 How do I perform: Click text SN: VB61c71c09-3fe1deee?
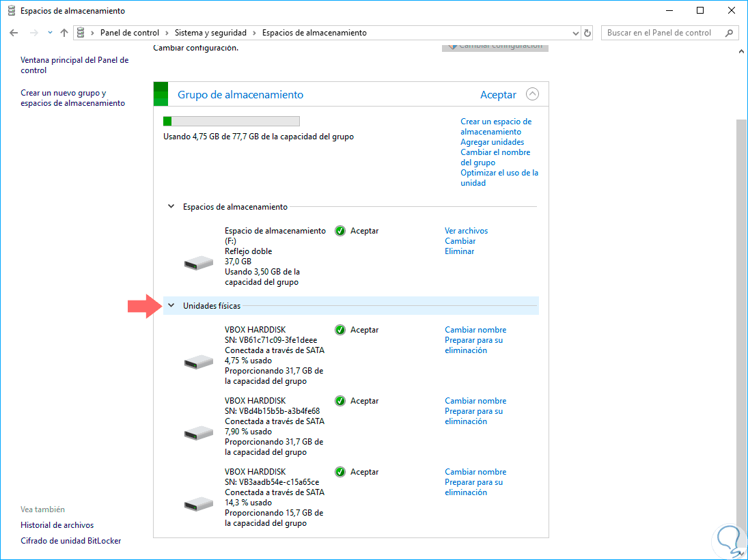tap(271, 340)
